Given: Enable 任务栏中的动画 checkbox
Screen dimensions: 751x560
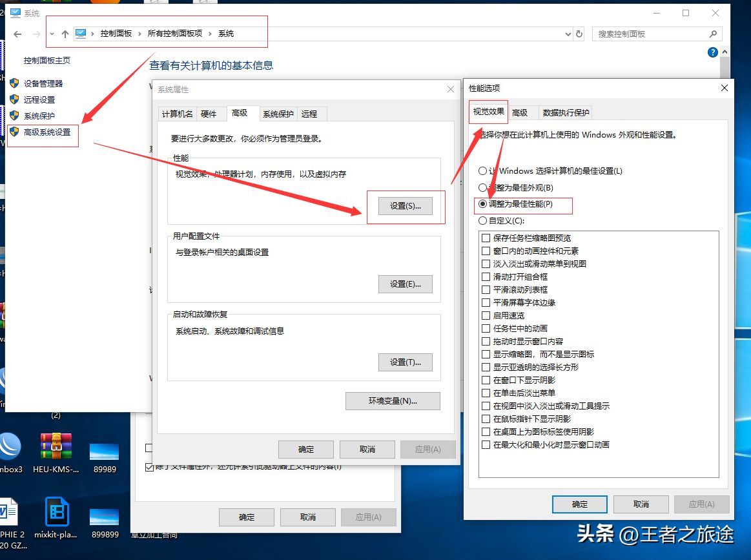Looking at the screenshot, I should click(x=486, y=329).
